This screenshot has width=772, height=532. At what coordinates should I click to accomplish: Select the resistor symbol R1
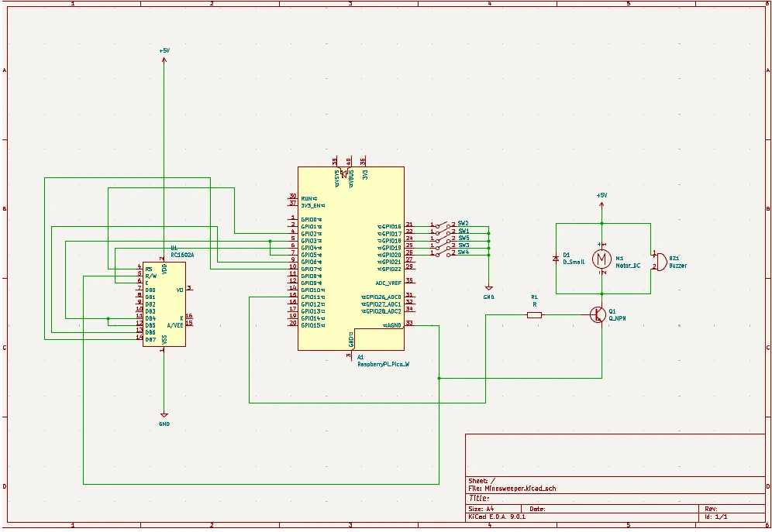click(x=534, y=314)
